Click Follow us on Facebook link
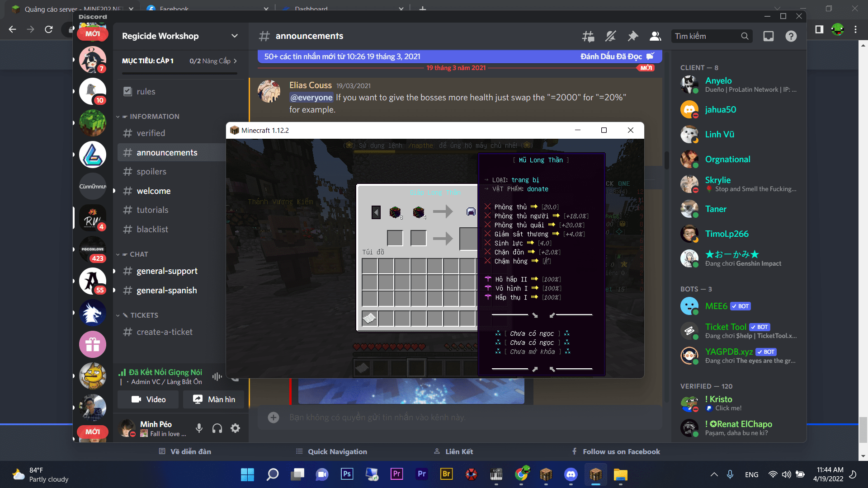The width and height of the screenshot is (868, 488). pyautogui.click(x=621, y=451)
